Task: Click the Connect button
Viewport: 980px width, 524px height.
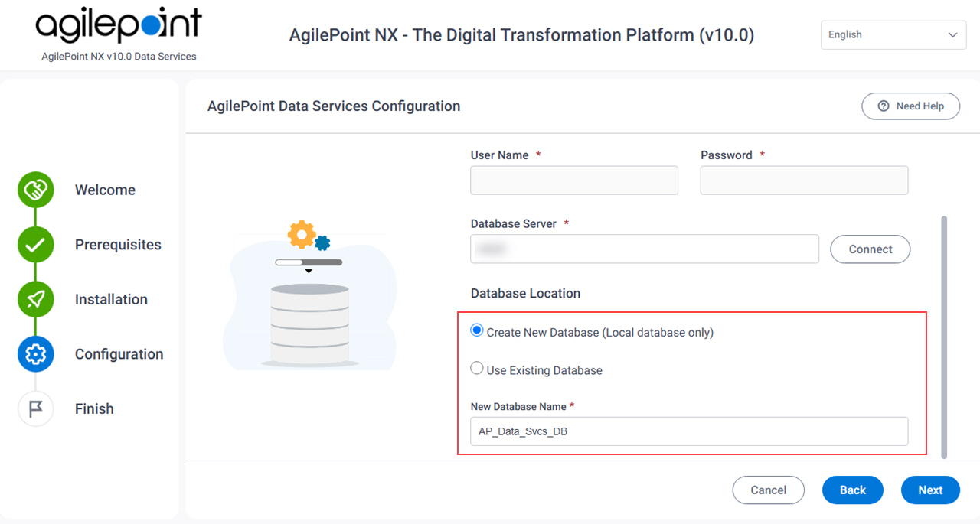Action: [x=871, y=249]
